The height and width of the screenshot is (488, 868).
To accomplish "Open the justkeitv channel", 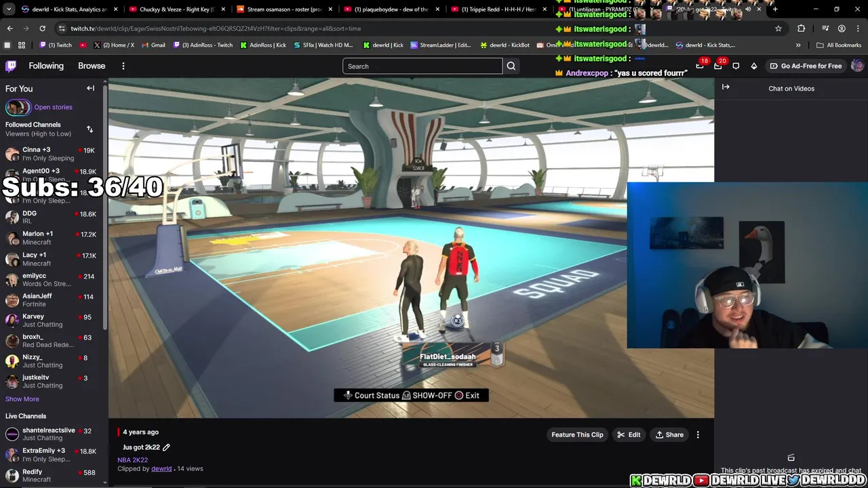I will pyautogui.click(x=53, y=381).
